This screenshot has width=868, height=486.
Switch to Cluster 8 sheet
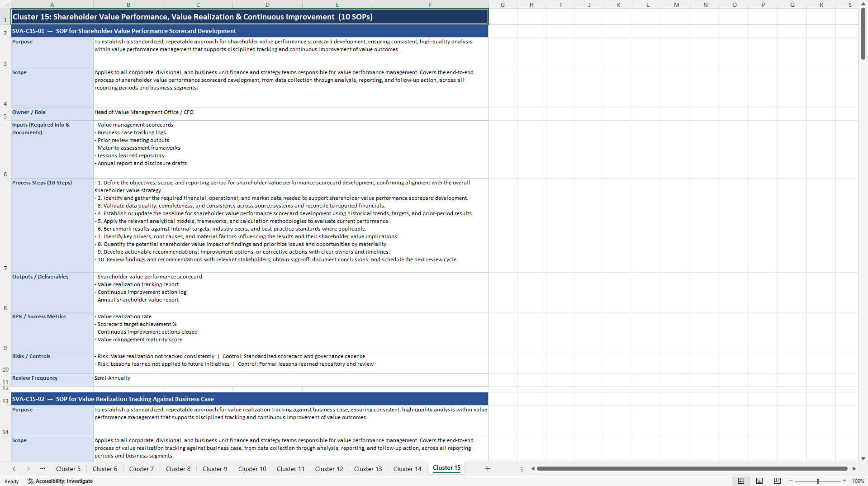178,469
